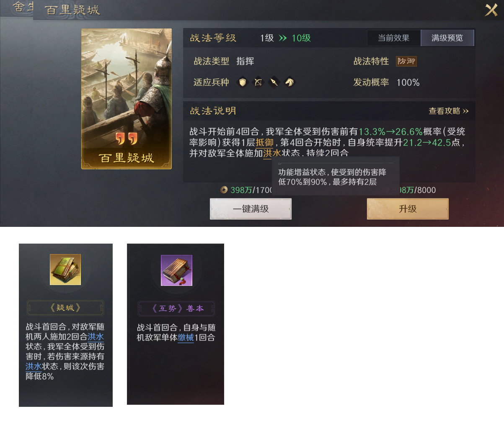Click the shield troop type icon
Screen dimensions: 504x424
(243, 82)
